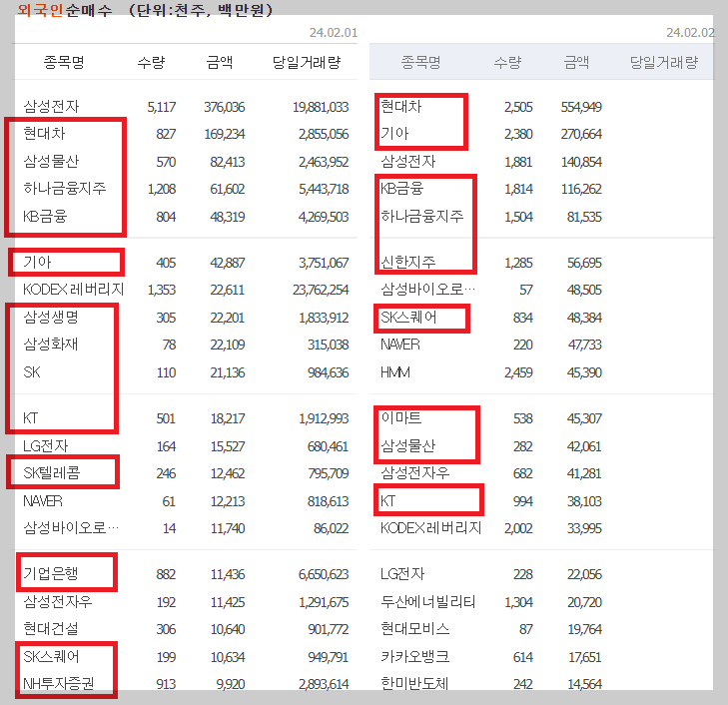
Task: Click 하나금융지주 with amount 81,535
Action: [x=422, y=216]
